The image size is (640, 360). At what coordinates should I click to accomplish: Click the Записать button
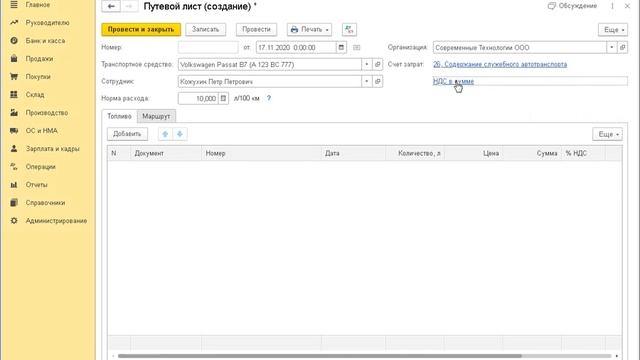tap(206, 29)
